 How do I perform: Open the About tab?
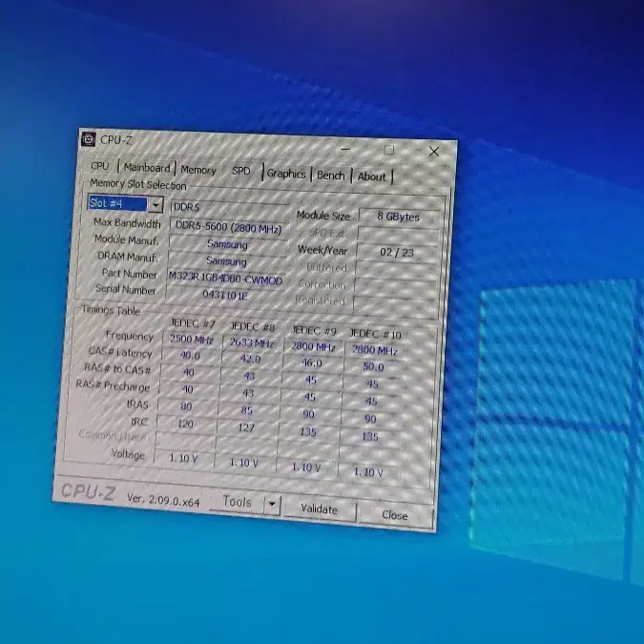[x=372, y=177]
